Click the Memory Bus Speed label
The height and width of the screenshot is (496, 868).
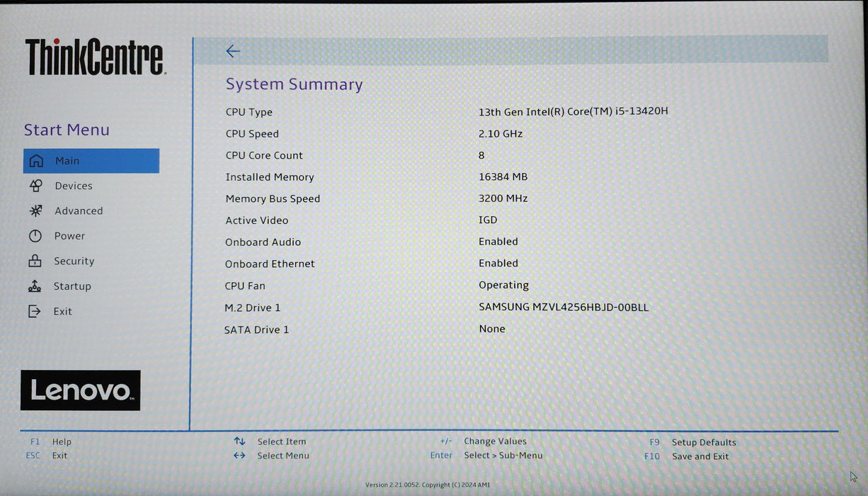(273, 199)
